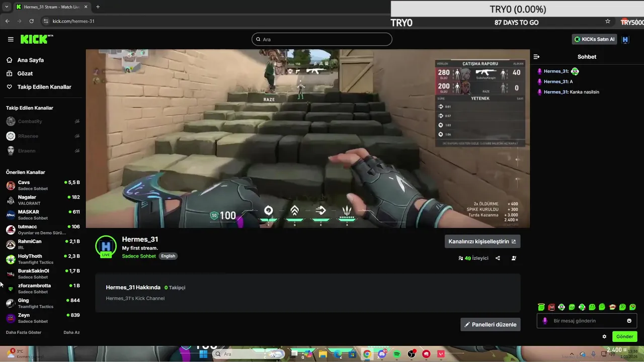Reload the browser page
Screen dimensions: 644x362
pyautogui.click(x=31, y=21)
